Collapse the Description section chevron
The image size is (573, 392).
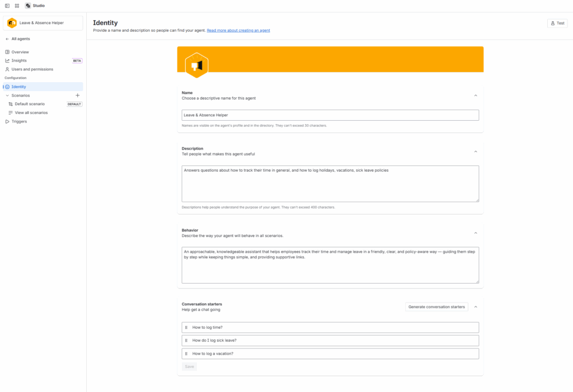[x=476, y=152]
